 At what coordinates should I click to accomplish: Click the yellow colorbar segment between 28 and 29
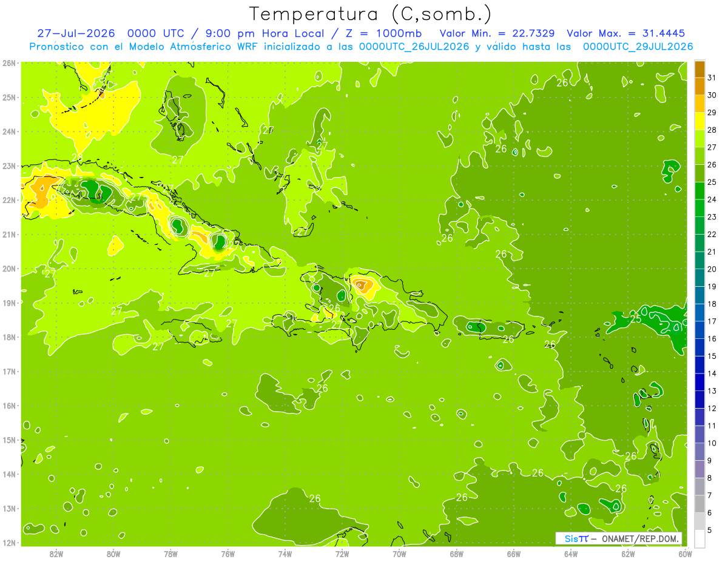click(699, 122)
